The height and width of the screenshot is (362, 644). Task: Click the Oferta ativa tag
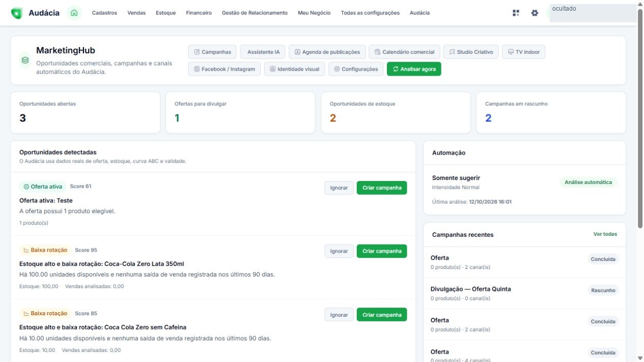coord(43,187)
